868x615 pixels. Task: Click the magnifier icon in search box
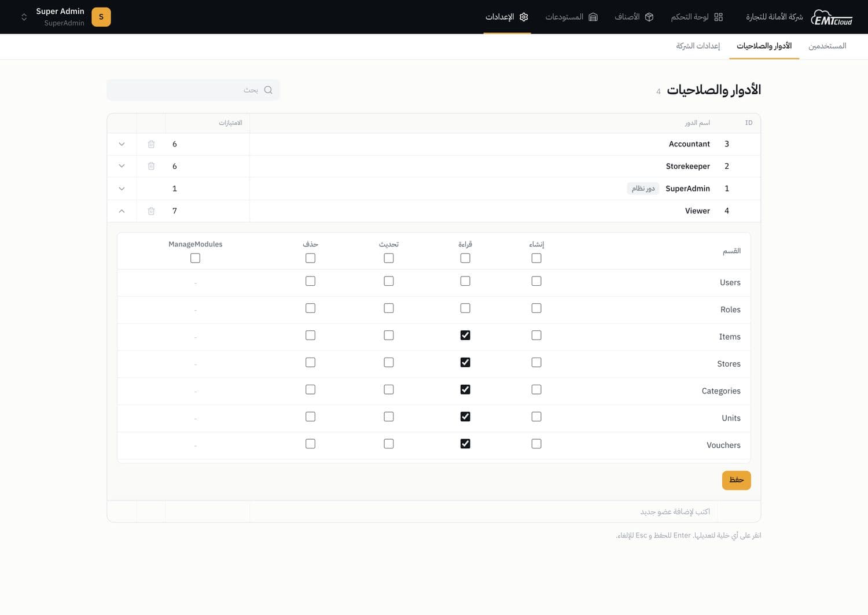click(x=268, y=90)
